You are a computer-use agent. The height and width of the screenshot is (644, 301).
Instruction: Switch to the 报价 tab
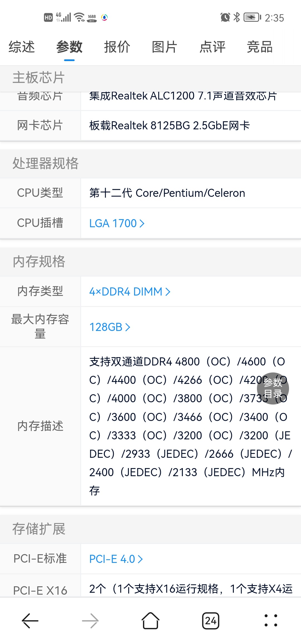pyautogui.click(x=117, y=47)
